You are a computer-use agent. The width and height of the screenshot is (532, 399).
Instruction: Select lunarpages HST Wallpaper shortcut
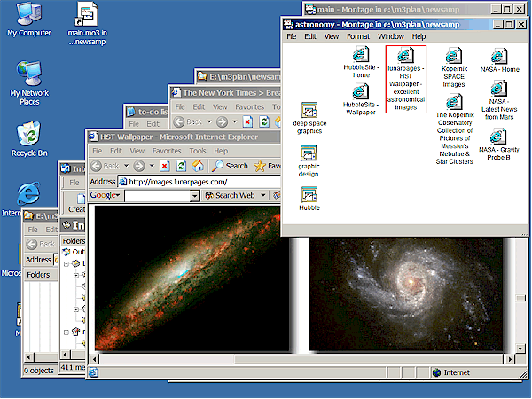pos(406,79)
